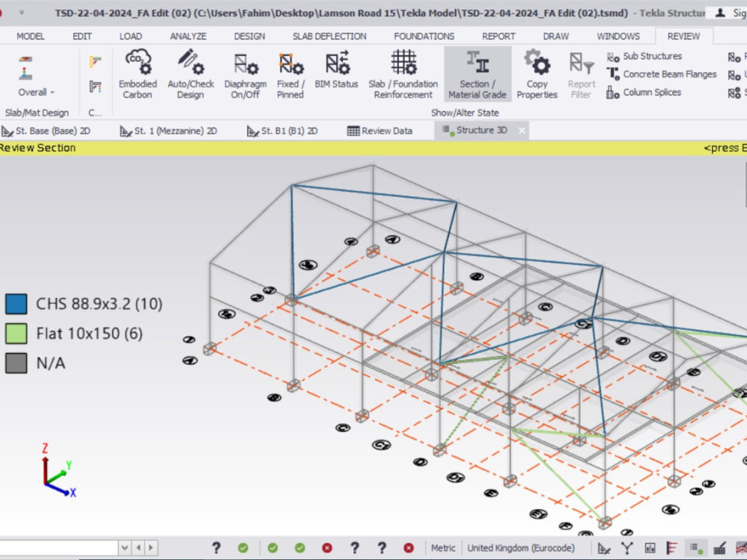This screenshot has width=747, height=560.
Task: Switch to St. B1 (B1) 2D view
Action: pyautogui.click(x=282, y=131)
